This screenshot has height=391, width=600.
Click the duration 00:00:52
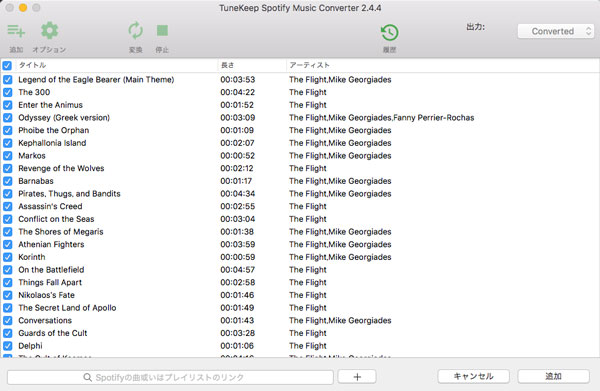(x=238, y=156)
